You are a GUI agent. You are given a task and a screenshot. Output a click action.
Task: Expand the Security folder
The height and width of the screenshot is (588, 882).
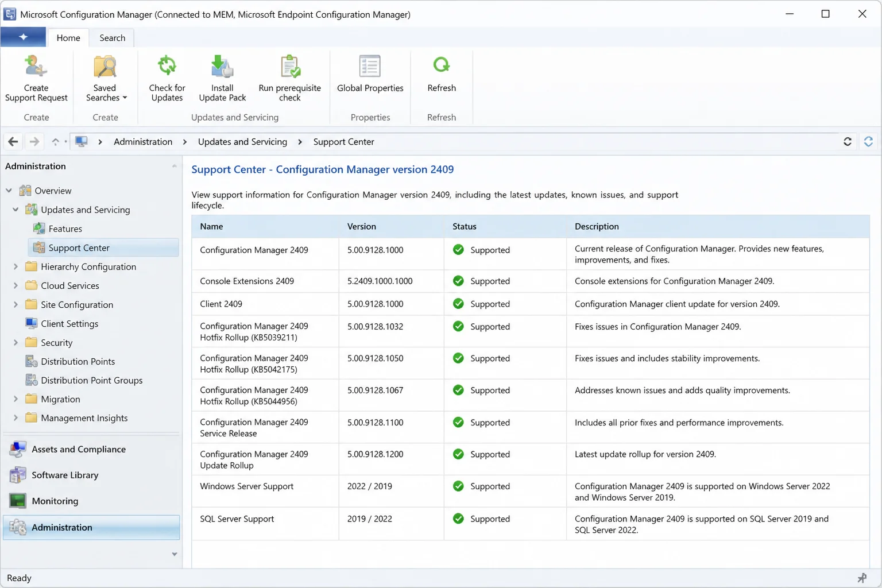pos(16,342)
